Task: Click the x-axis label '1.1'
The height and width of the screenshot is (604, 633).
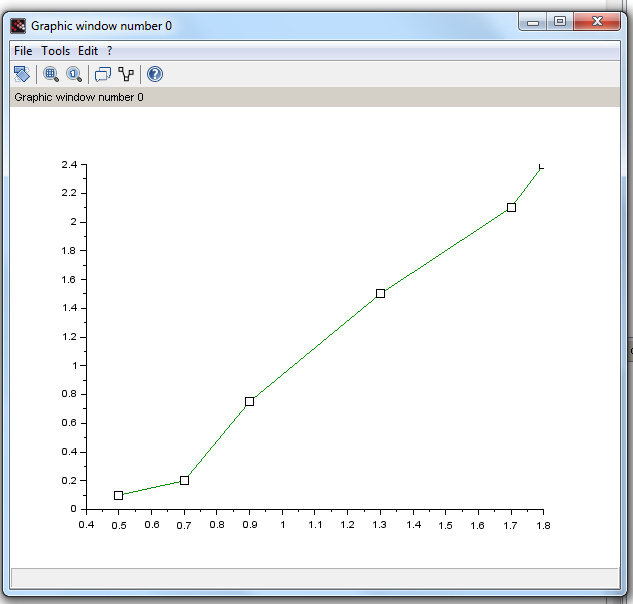Action: click(x=315, y=525)
